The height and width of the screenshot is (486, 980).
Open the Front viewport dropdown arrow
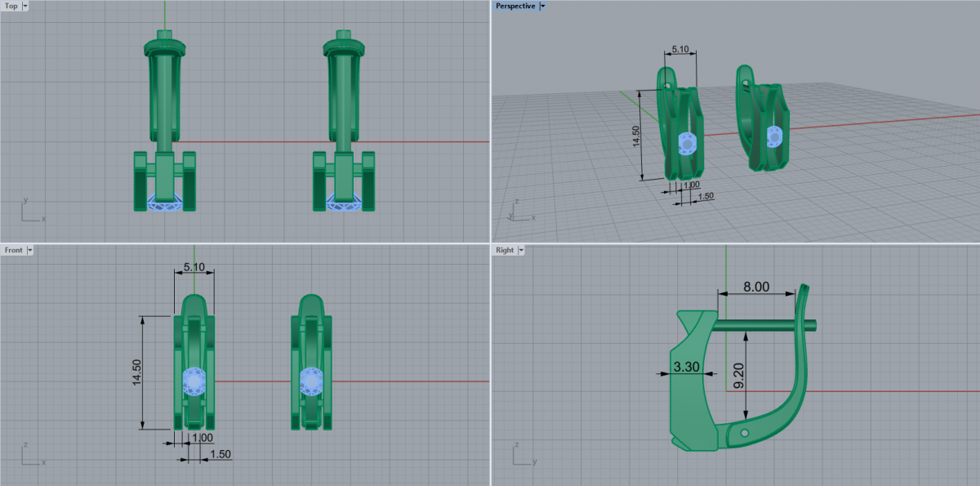click(30, 250)
